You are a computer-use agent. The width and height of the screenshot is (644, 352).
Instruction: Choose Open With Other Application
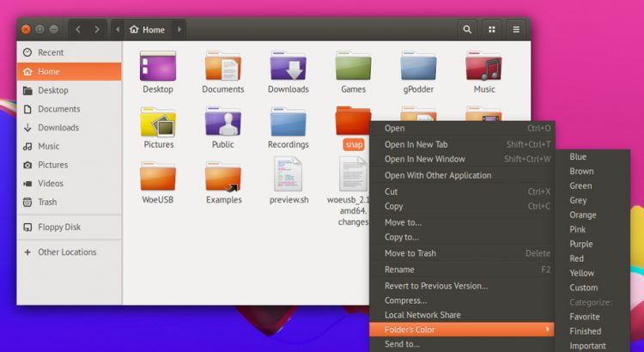coord(462,175)
